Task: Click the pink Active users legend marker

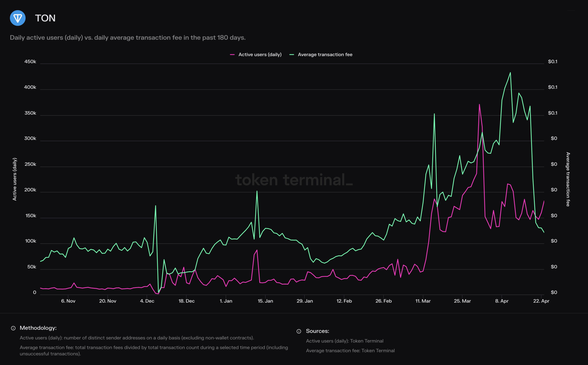Action: [232, 55]
